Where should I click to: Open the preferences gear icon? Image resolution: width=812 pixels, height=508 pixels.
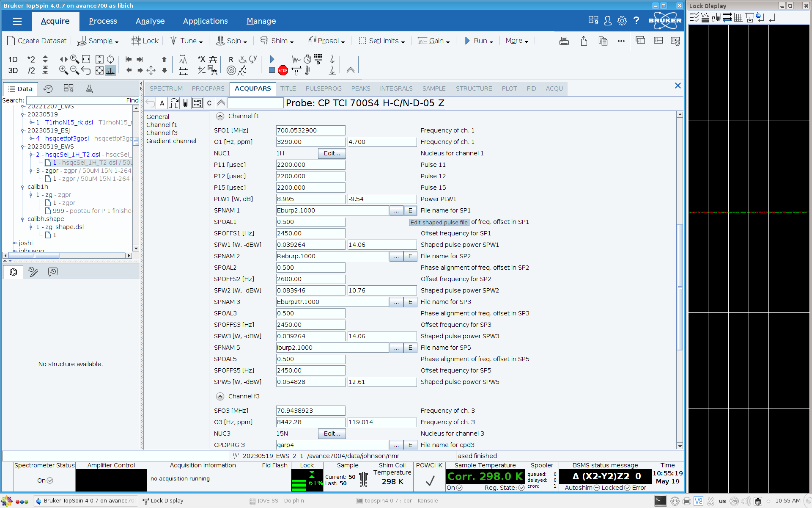point(622,21)
